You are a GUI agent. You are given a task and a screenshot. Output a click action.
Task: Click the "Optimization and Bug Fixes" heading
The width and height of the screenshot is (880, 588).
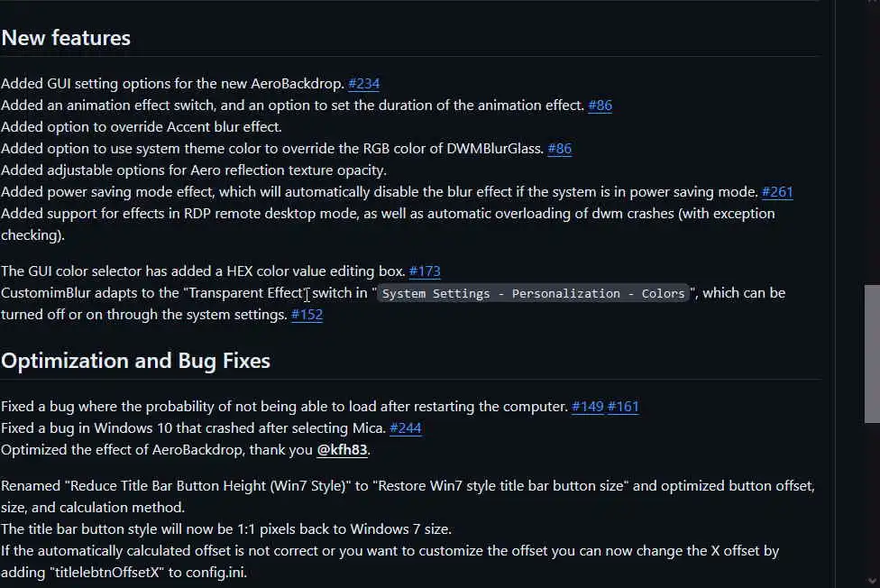135,361
